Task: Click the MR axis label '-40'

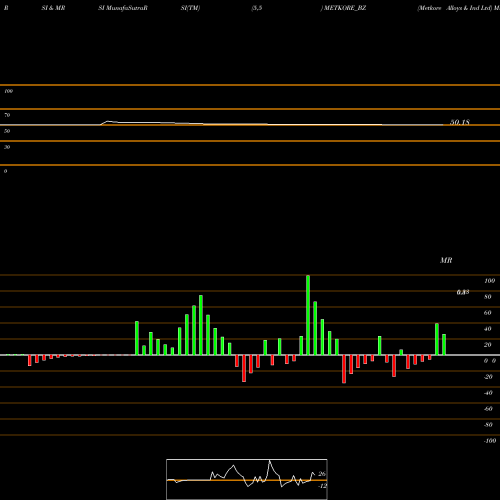Action: point(488,393)
